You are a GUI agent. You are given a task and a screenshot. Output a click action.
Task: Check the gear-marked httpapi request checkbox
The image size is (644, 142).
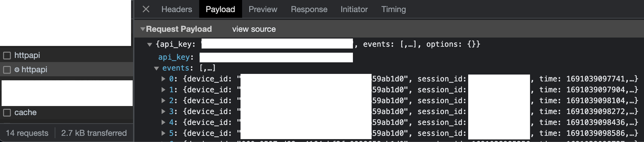click(x=7, y=70)
